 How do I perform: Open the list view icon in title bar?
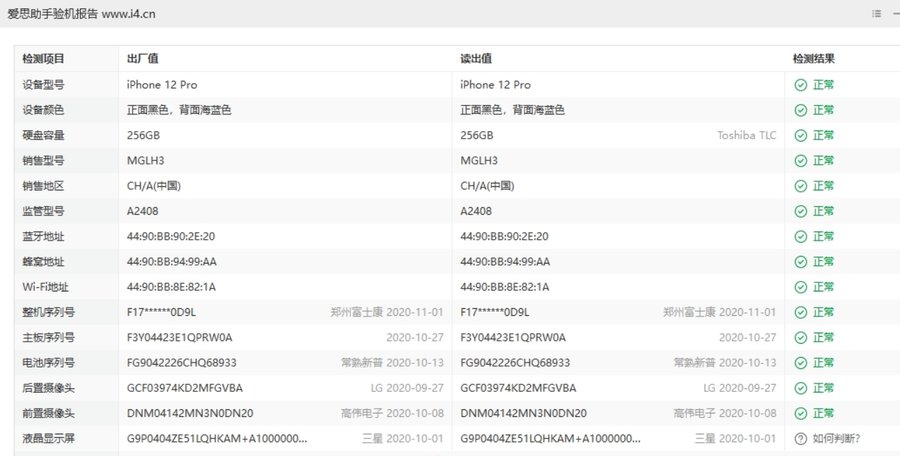click(876, 13)
